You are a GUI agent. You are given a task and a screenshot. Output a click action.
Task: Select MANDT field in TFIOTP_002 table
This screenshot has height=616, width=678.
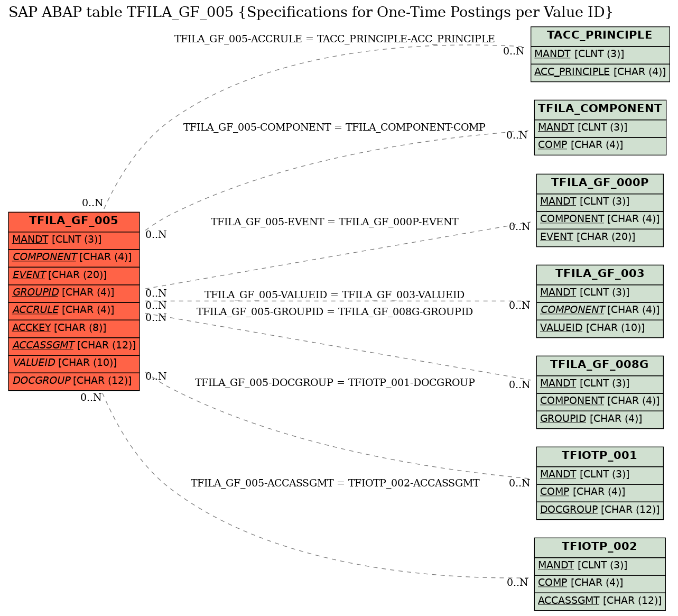pos(600,566)
